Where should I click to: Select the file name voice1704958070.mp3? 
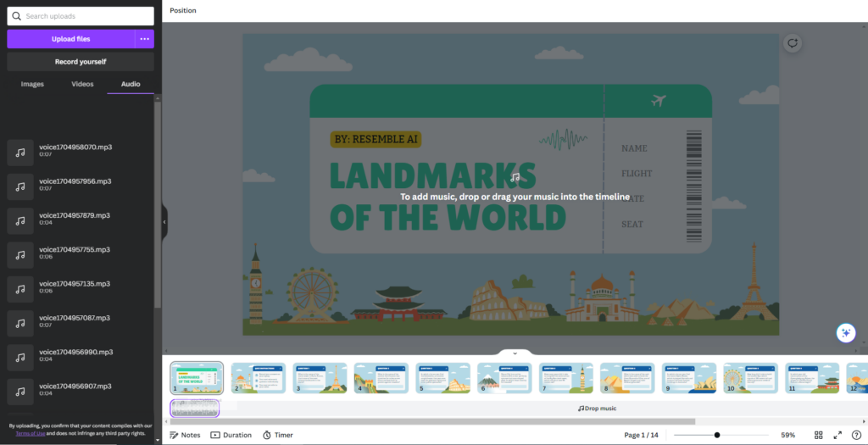(75, 147)
